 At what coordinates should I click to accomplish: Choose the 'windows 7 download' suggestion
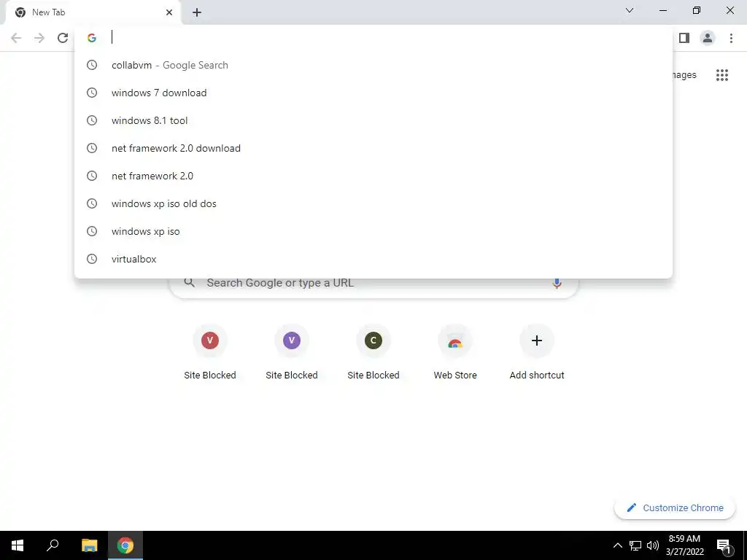click(373, 93)
